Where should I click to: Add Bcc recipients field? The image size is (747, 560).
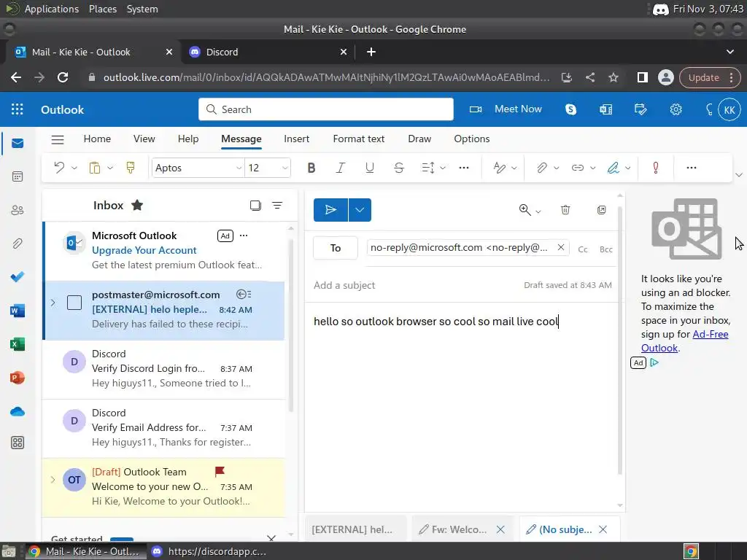pyautogui.click(x=606, y=249)
